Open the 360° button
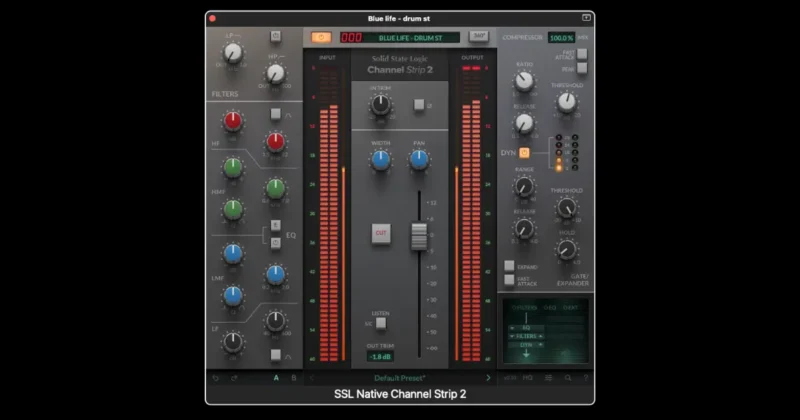Screen dimensions: 800x420 [x=479, y=36]
